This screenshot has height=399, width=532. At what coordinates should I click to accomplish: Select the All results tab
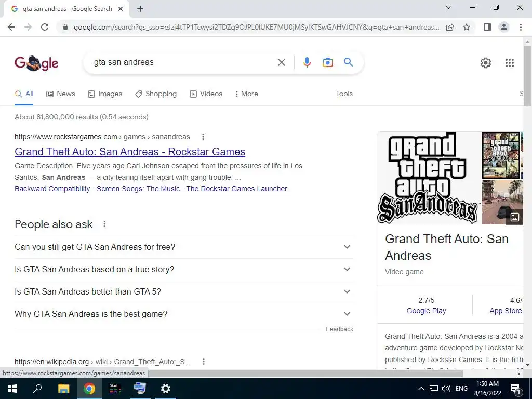point(24,94)
